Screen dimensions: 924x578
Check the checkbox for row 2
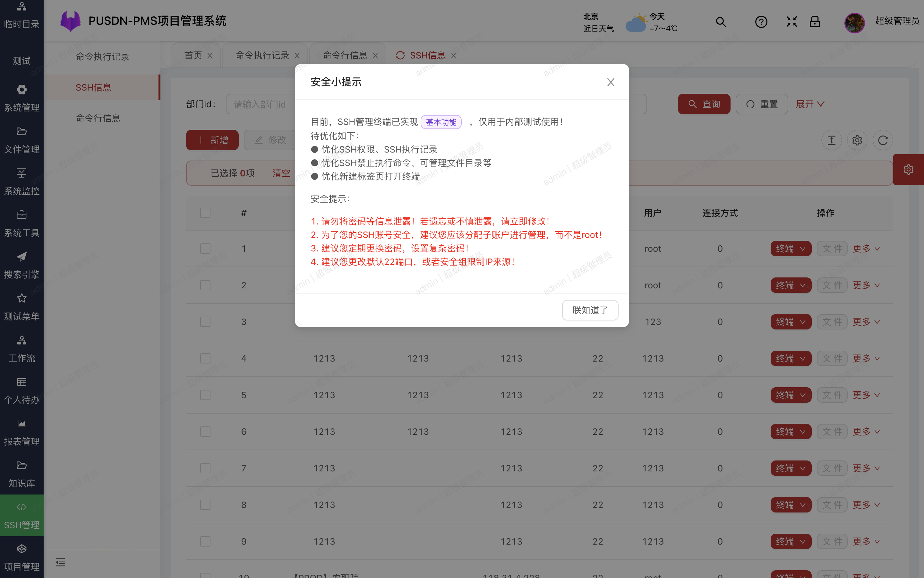tap(205, 285)
